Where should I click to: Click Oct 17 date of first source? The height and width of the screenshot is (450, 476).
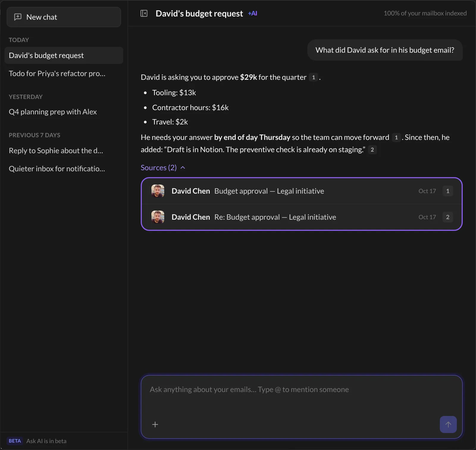tap(427, 191)
